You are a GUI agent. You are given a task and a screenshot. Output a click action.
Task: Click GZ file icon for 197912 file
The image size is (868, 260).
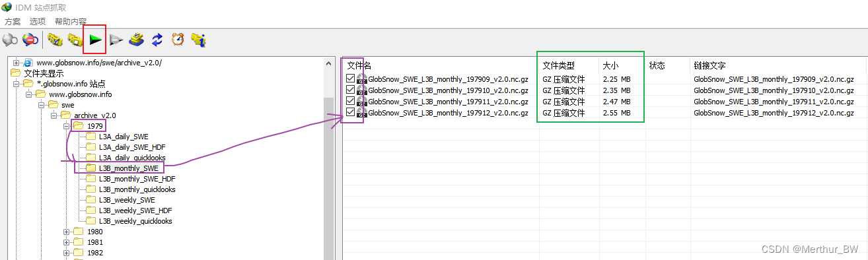pos(361,113)
